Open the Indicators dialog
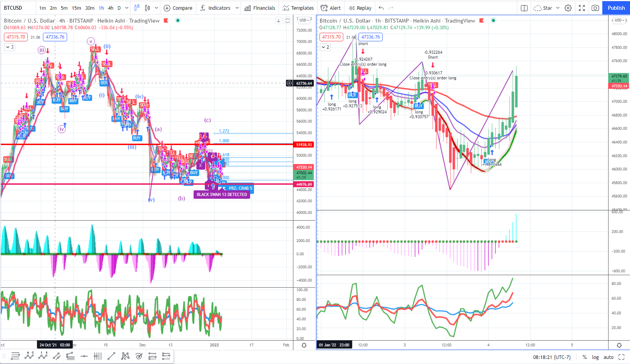630x364 pixels. click(215, 8)
